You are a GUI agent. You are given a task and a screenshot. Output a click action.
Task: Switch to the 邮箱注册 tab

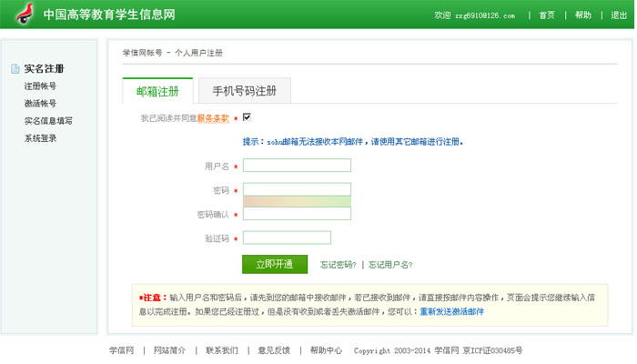157,91
